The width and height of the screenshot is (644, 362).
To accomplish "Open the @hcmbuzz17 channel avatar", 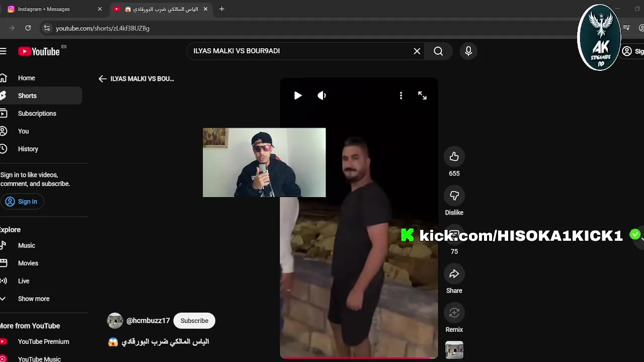I will [115, 321].
